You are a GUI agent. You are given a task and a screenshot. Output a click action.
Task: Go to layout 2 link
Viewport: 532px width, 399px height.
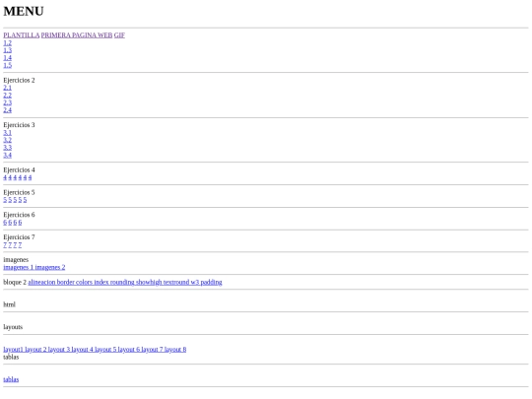(35, 350)
